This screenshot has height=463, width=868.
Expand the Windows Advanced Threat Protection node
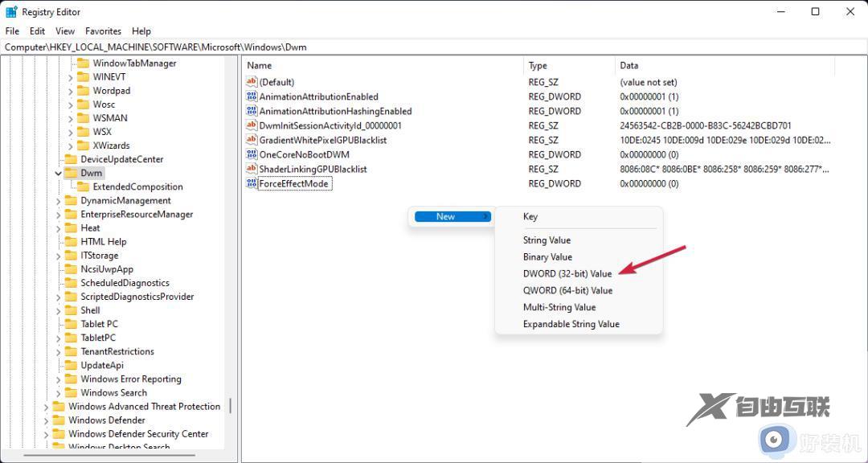click(46, 406)
